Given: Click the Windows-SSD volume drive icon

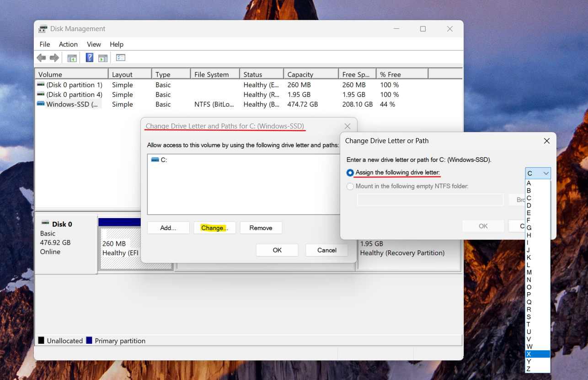Looking at the screenshot, I should coord(41,104).
